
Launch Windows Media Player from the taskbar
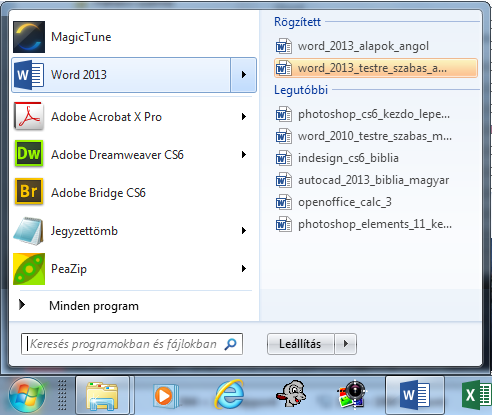click(x=165, y=396)
